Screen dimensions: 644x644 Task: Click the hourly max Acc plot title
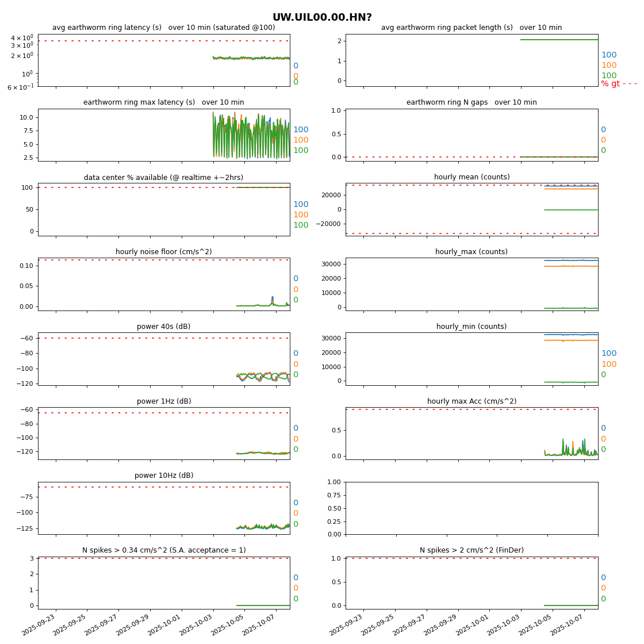point(471,401)
